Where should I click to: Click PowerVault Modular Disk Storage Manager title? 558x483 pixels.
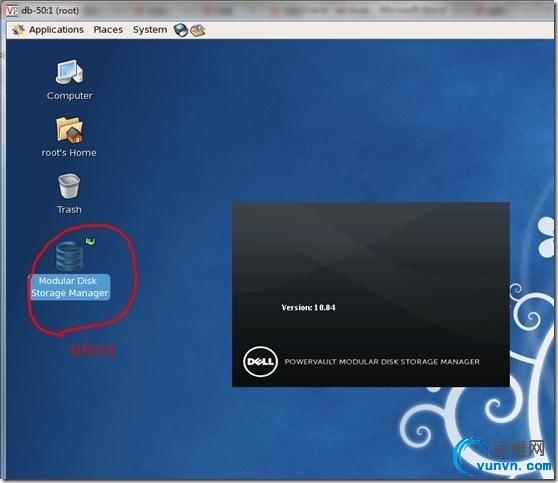(x=382, y=362)
